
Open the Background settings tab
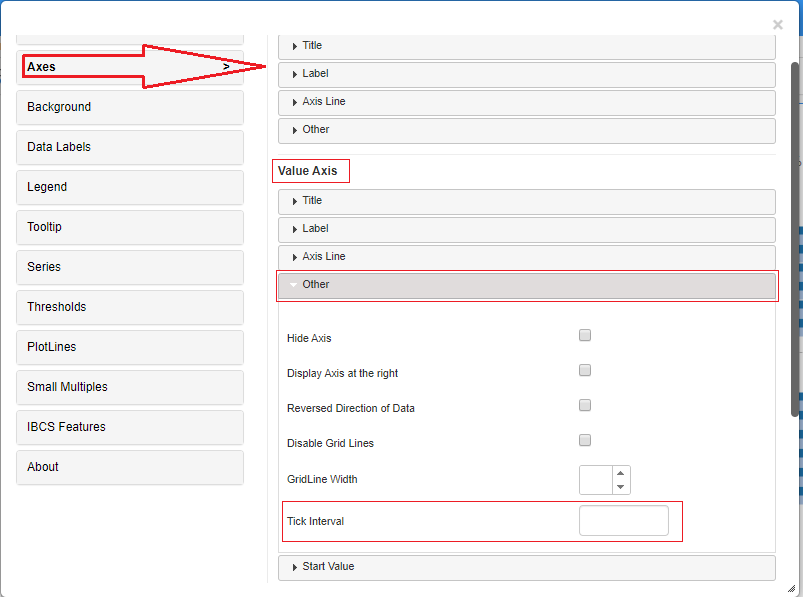[130, 107]
